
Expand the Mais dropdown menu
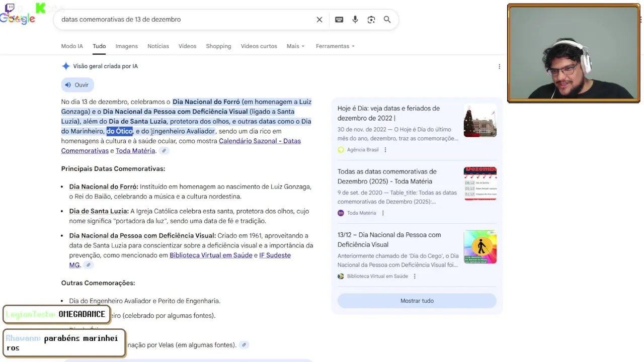295,46
